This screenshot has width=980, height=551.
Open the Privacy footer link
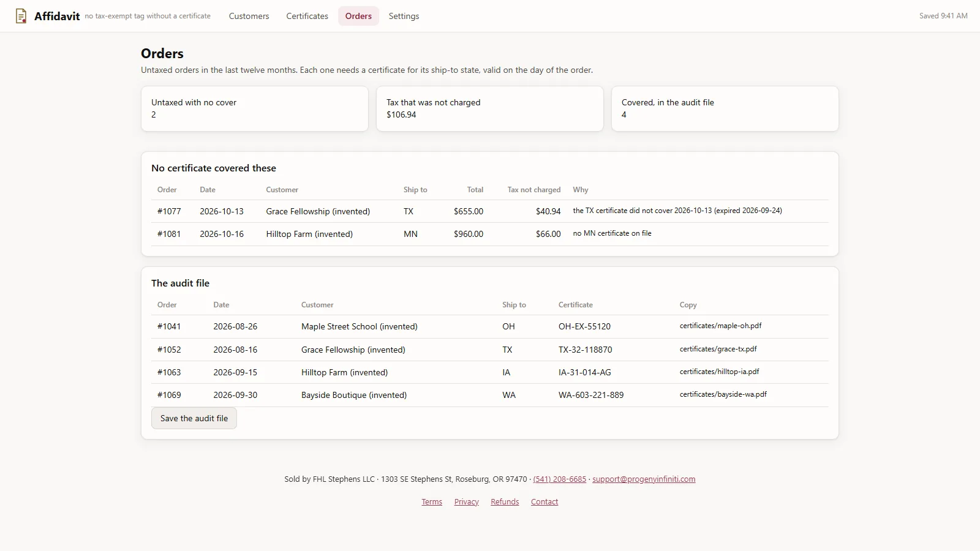(466, 502)
